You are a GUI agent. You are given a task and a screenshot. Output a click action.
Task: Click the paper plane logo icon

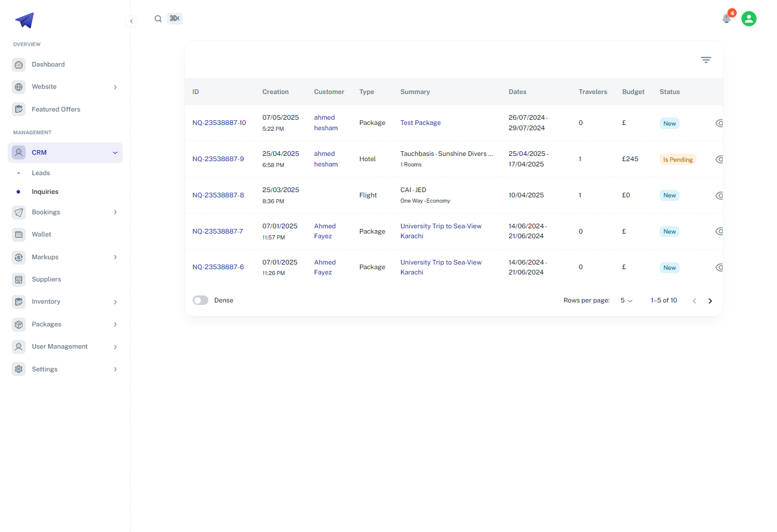point(25,20)
